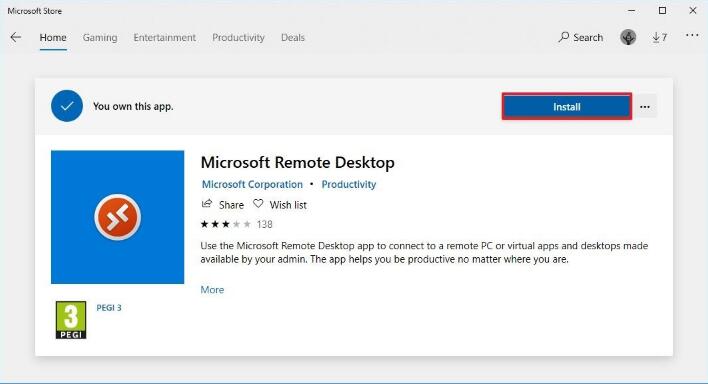
Task: Go back using the back arrow
Action: [16, 37]
